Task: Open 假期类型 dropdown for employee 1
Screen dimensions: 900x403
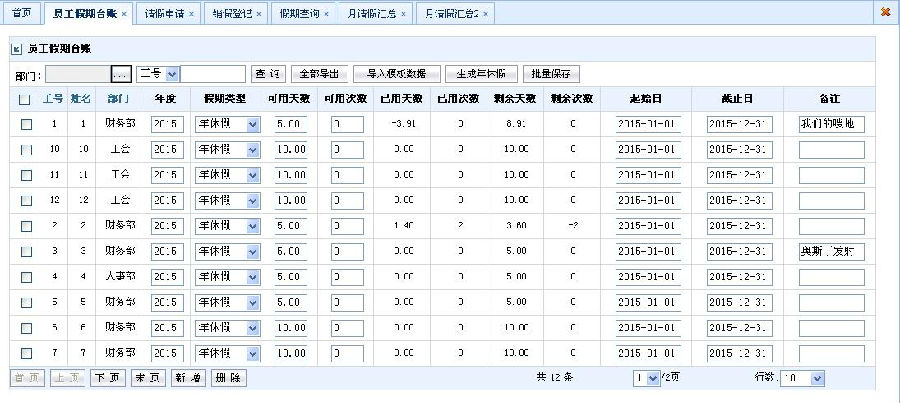Action: pos(253,125)
